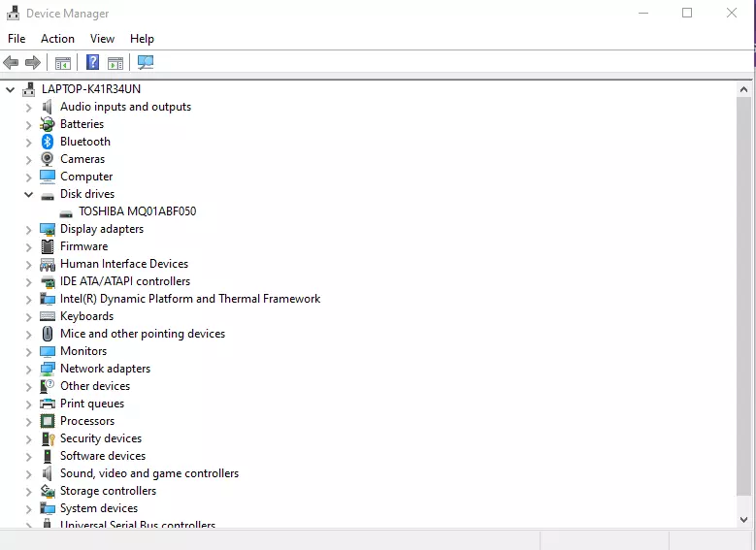Select the Other devices entry
This screenshot has height=550, width=756.
[x=94, y=386]
